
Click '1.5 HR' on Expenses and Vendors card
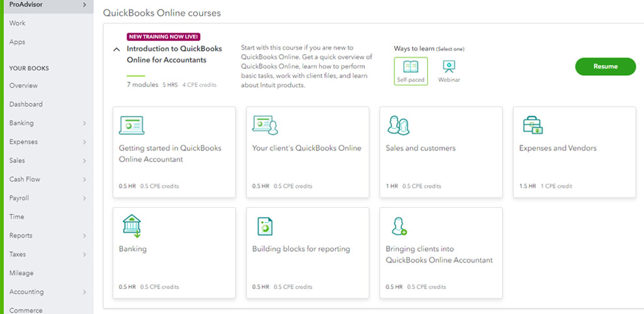(x=528, y=186)
